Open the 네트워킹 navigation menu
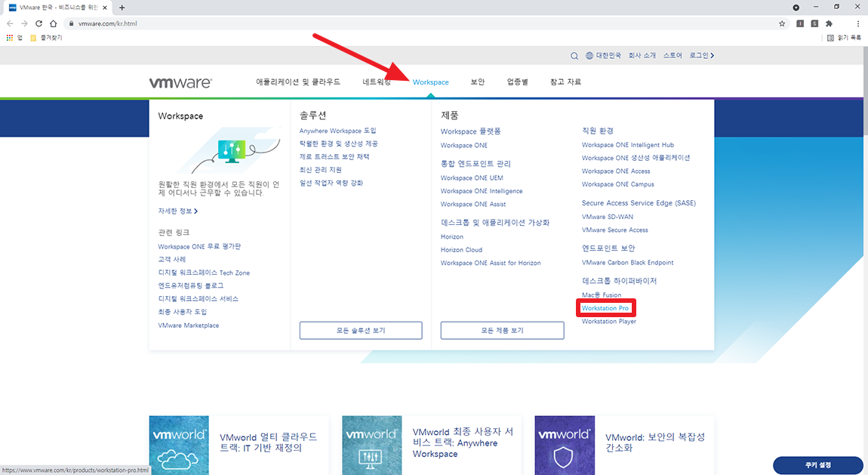 tap(377, 82)
